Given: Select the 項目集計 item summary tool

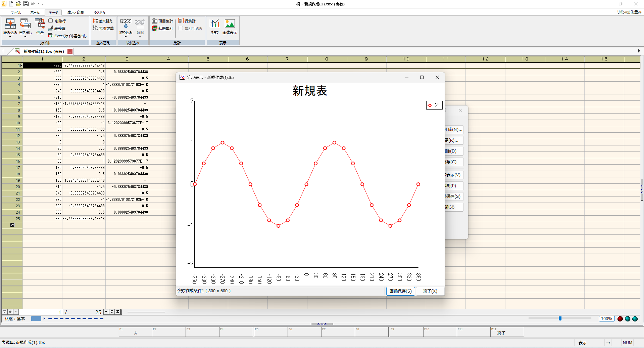Looking at the screenshot, I should tap(162, 21).
